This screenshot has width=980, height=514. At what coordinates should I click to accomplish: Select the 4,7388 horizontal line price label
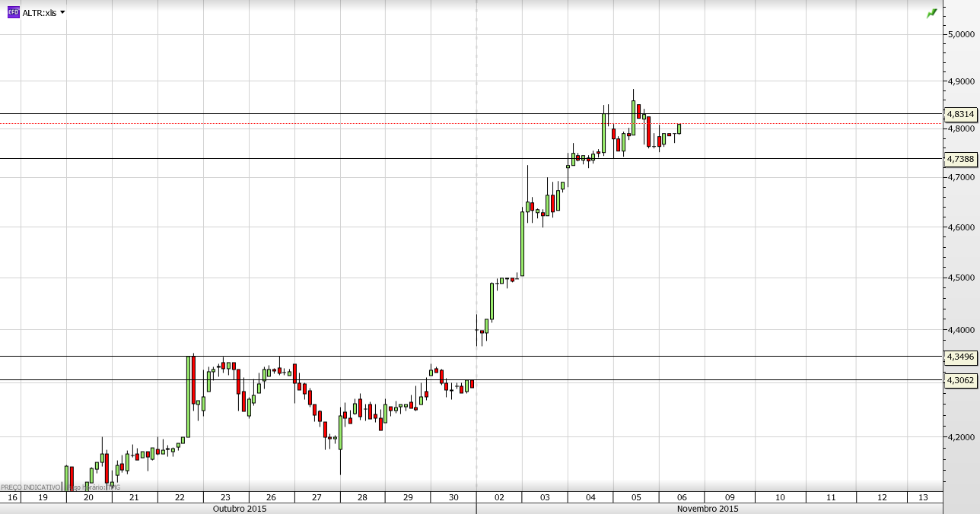click(x=960, y=159)
